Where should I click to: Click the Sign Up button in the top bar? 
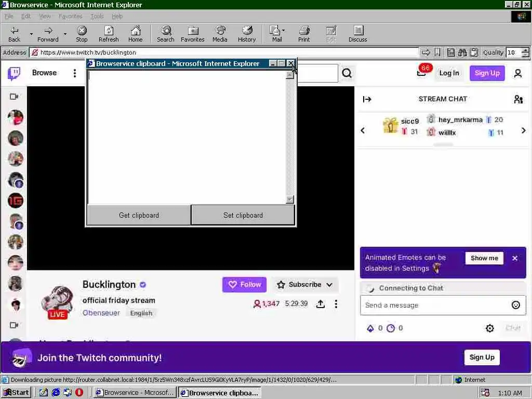point(487,73)
